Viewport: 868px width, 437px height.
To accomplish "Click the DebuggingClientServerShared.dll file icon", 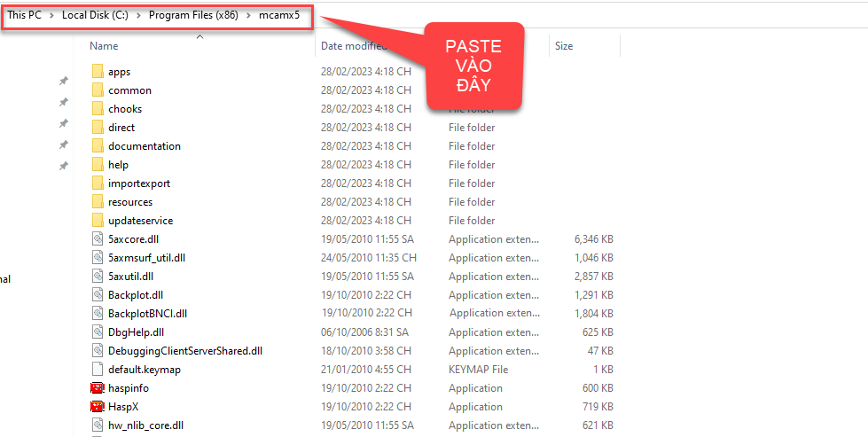I will pyautogui.click(x=98, y=351).
